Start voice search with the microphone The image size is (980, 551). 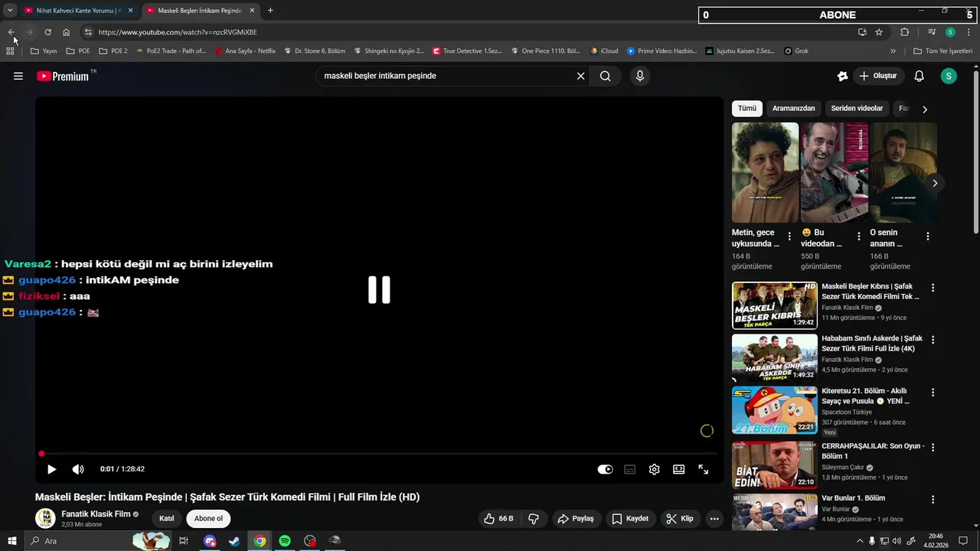pyautogui.click(x=640, y=76)
